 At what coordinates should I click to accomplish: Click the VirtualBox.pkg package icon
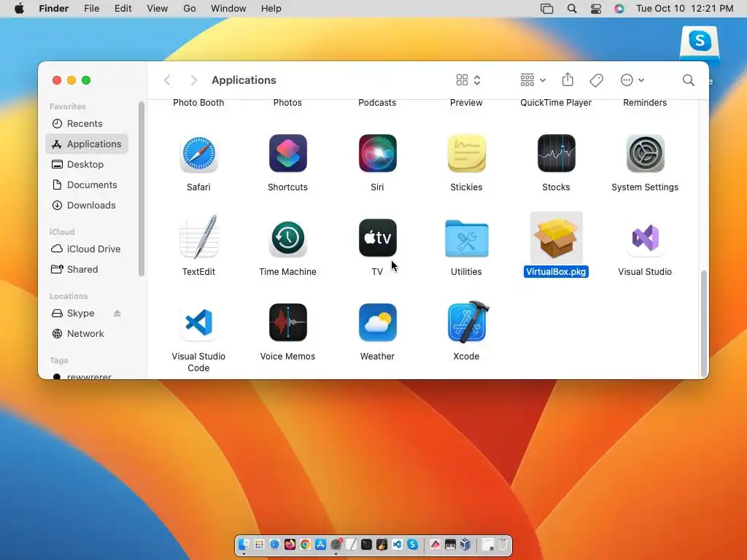pyautogui.click(x=556, y=238)
